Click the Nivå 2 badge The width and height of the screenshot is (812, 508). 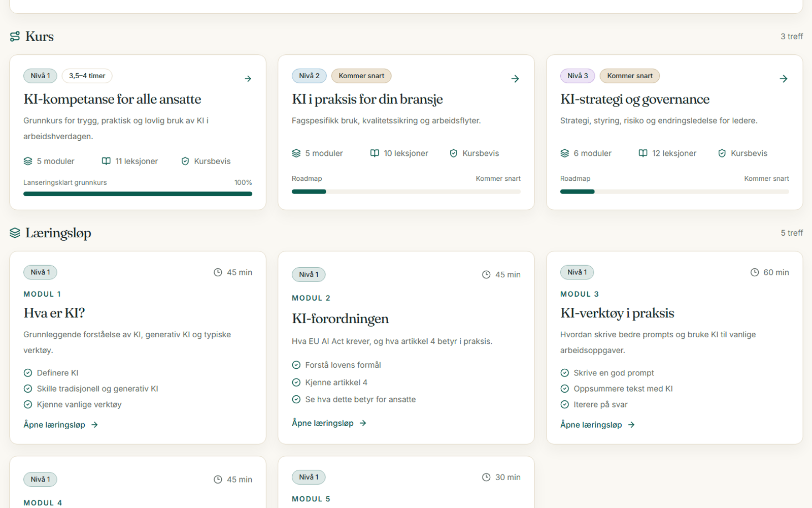coord(309,76)
